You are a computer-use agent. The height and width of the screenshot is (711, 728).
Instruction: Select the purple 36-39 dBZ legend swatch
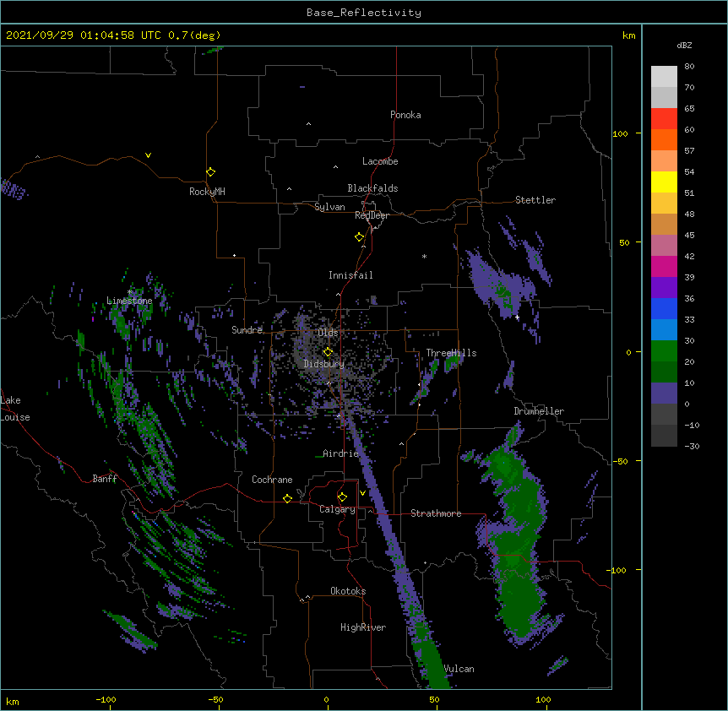coord(664,288)
